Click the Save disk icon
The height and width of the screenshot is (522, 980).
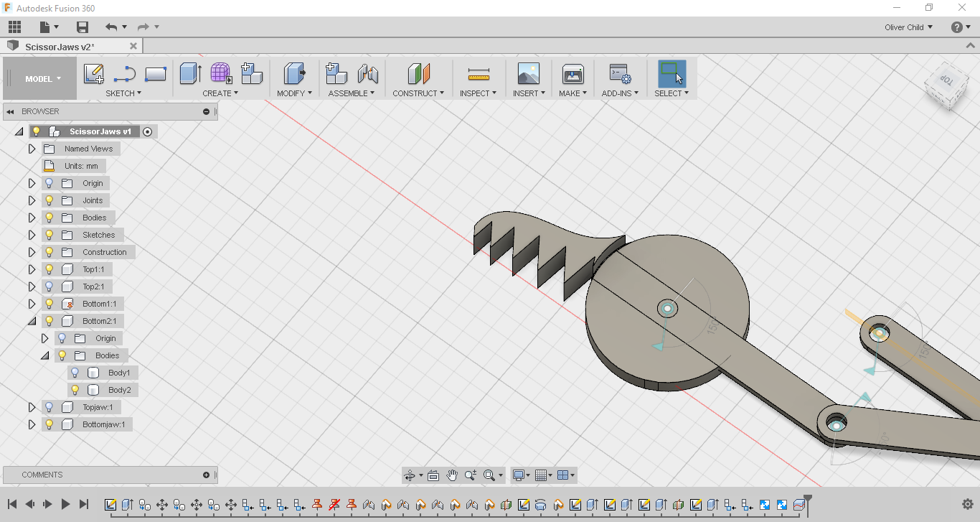click(x=83, y=27)
